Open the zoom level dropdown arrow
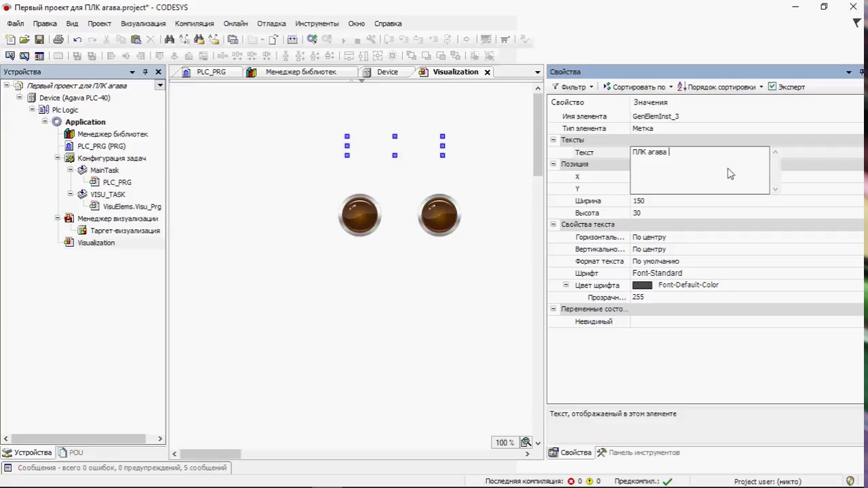The image size is (868, 488). (x=538, y=443)
